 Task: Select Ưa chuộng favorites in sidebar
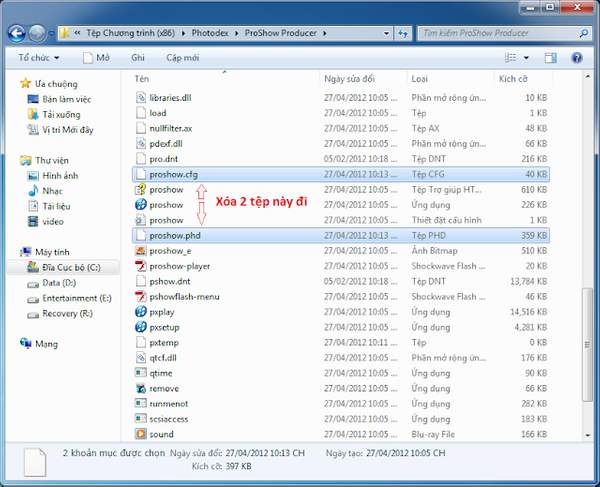point(49,84)
